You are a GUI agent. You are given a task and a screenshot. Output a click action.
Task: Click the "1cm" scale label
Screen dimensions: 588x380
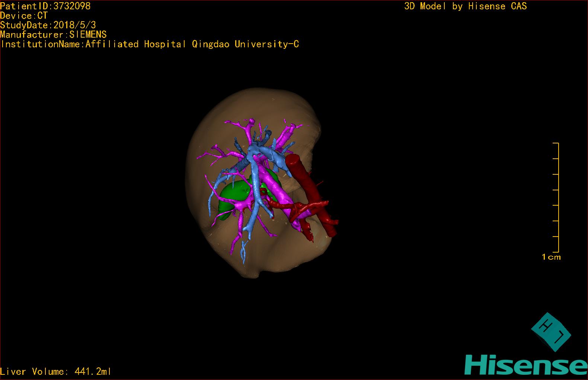[551, 257]
